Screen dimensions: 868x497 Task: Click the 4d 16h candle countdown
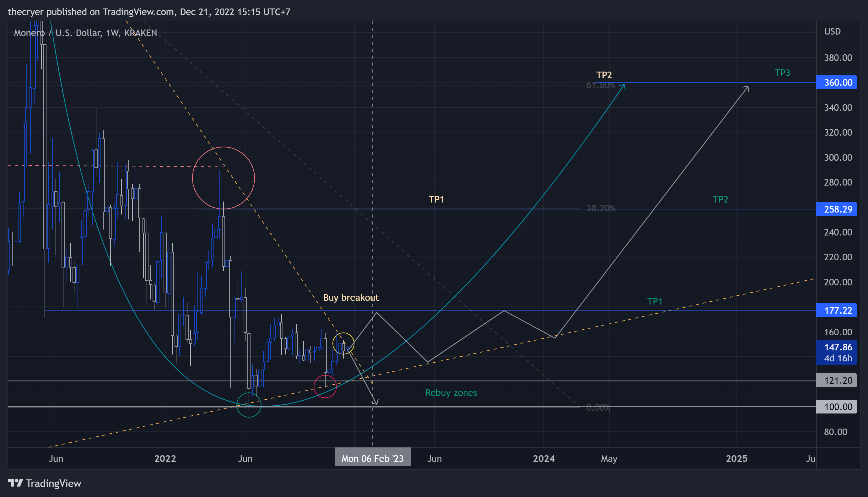pyautogui.click(x=838, y=359)
